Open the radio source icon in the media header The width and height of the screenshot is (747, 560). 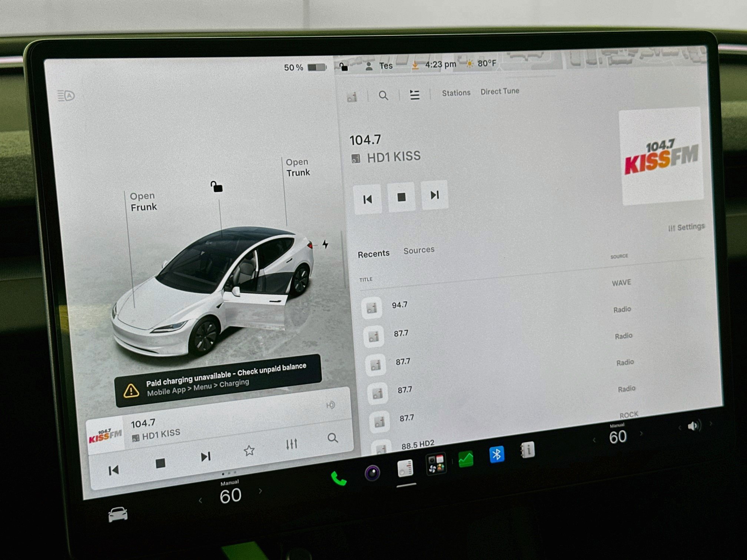pos(352,97)
